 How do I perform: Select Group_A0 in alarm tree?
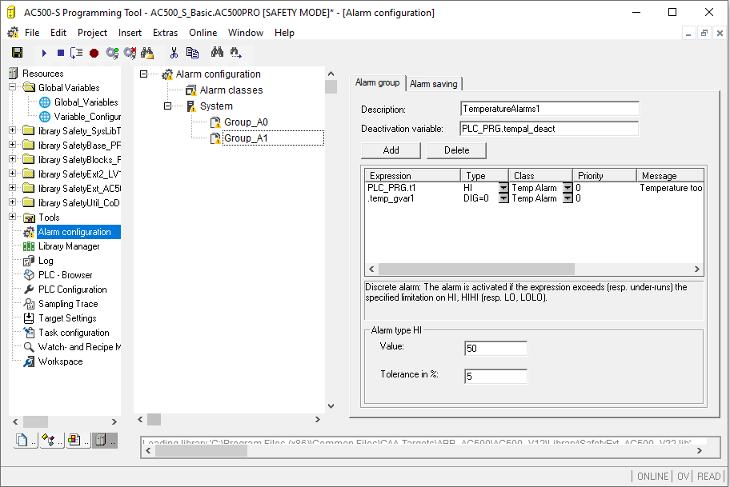[x=245, y=122]
